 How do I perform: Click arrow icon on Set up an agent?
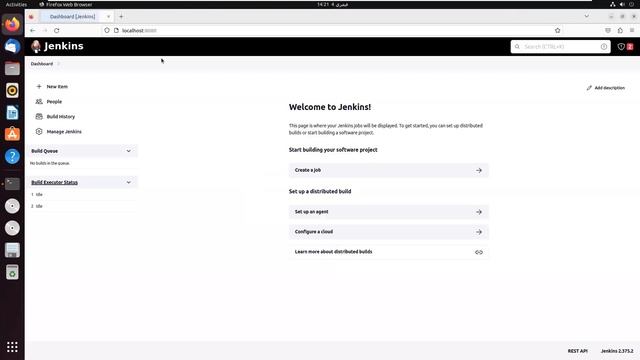point(479,212)
